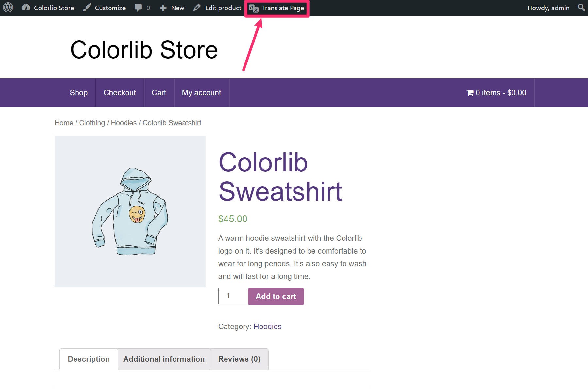Click Colorlib Sweatshirt breadcrumb text
Image resolution: width=588 pixels, height=389 pixels.
pyautogui.click(x=172, y=123)
